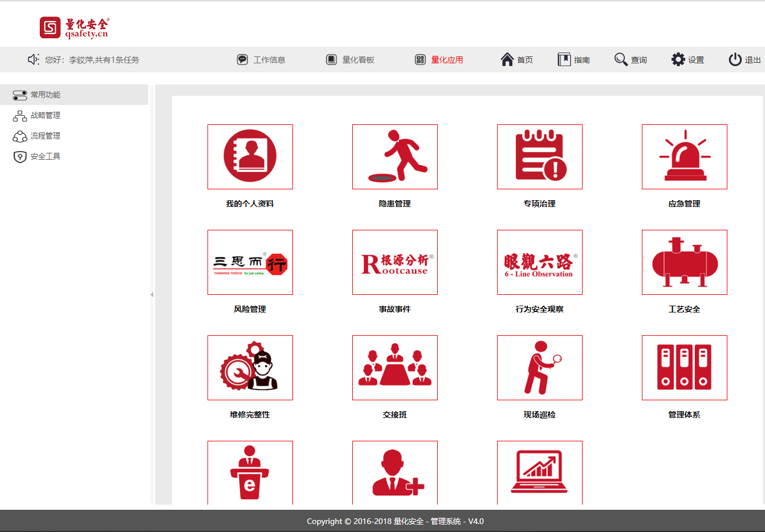Screen dimensions: 765x532
Task: Click 退出 to log out
Action: point(744,60)
